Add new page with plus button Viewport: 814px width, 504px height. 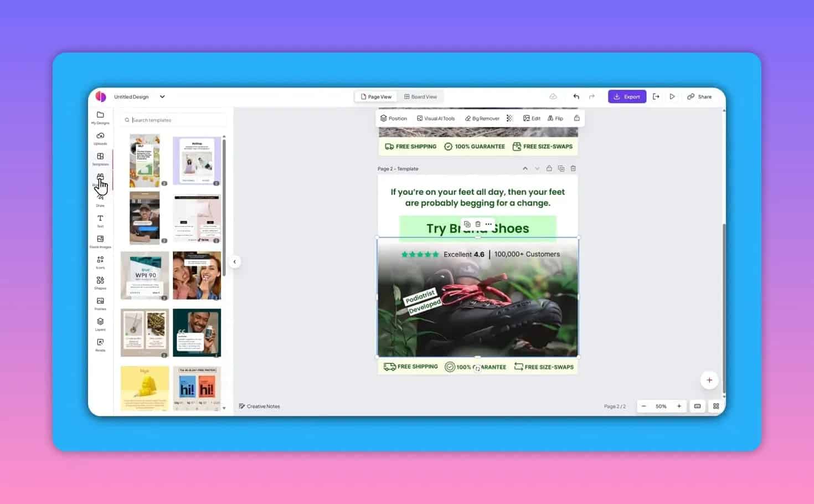[x=709, y=380]
